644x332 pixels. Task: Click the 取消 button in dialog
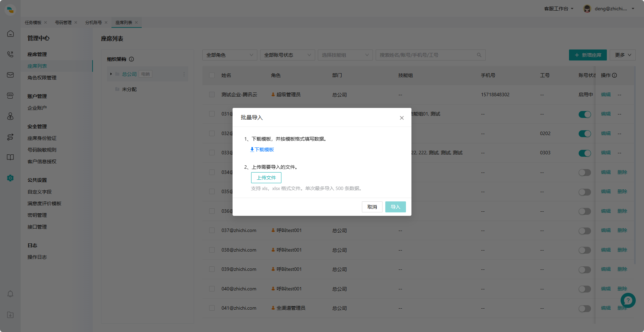coord(372,207)
